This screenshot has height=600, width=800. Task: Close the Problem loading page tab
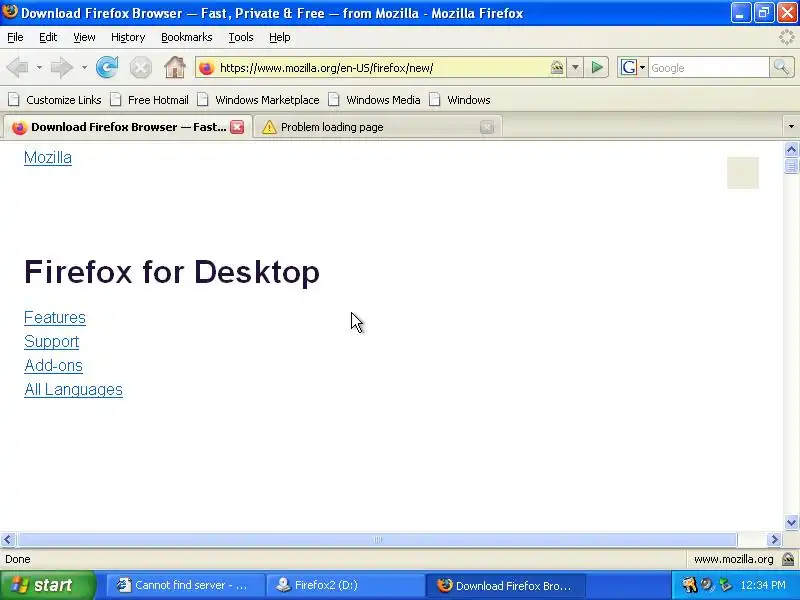[x=487, y=127]
